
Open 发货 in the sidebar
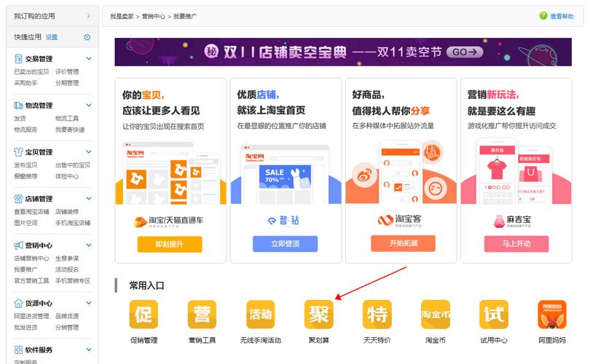(20, 119)
